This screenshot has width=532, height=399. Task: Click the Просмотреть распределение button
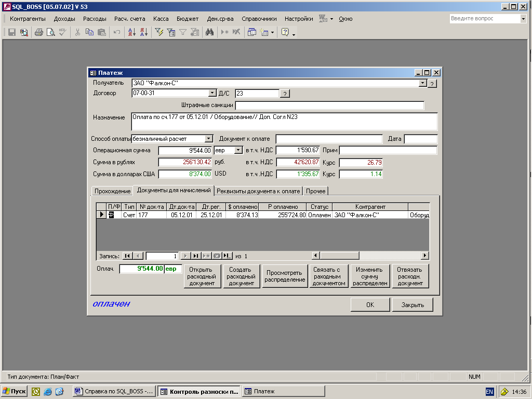pyautogui.click(x=284, y=276)
